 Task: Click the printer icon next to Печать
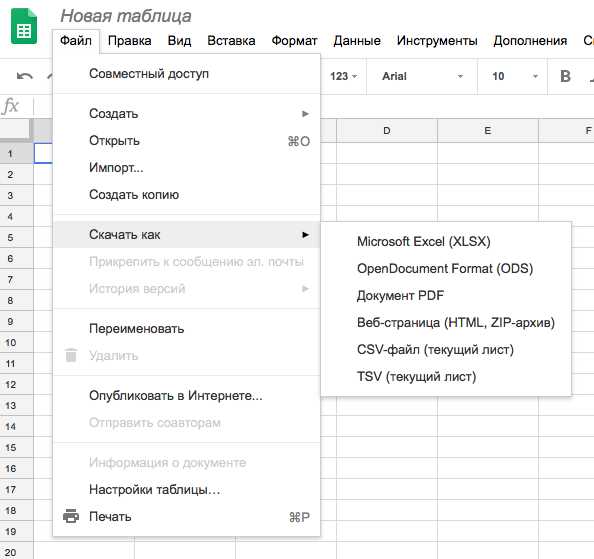[x=71, y=516]
